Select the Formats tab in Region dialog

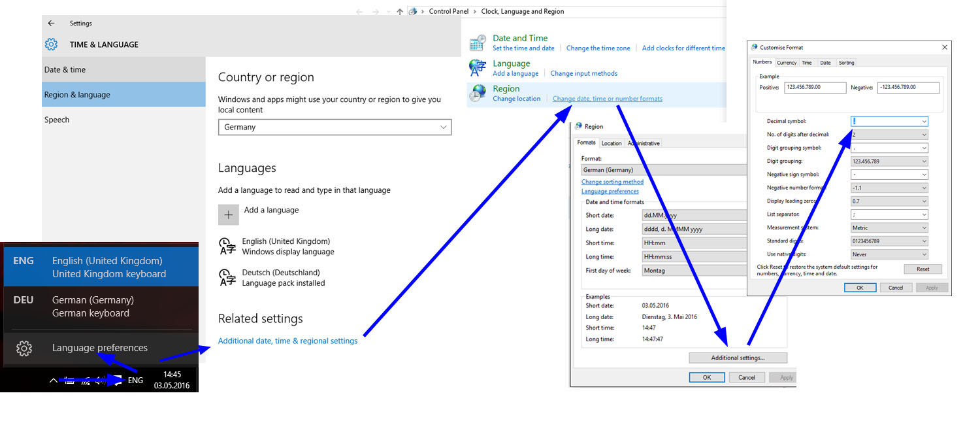586,143
